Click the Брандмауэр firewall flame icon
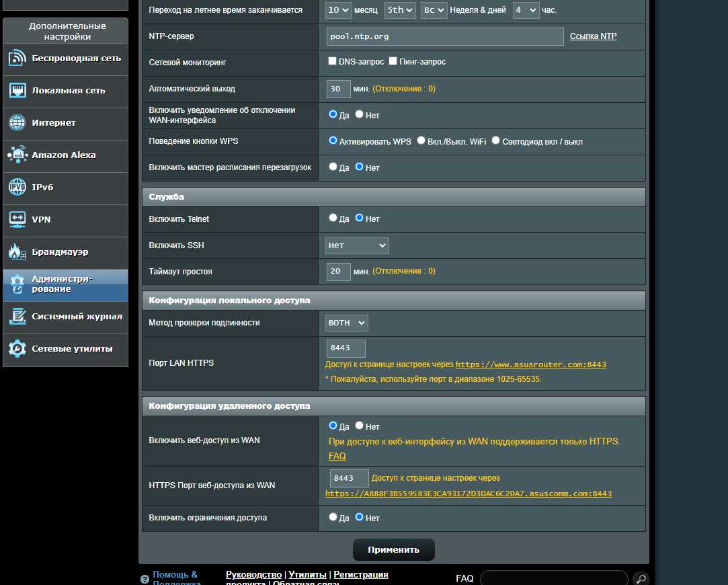728x585 pixels. pos(17,251)
